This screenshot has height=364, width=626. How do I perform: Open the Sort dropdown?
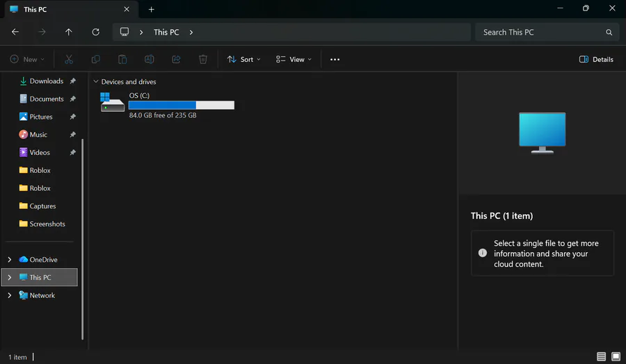(244, 60)
